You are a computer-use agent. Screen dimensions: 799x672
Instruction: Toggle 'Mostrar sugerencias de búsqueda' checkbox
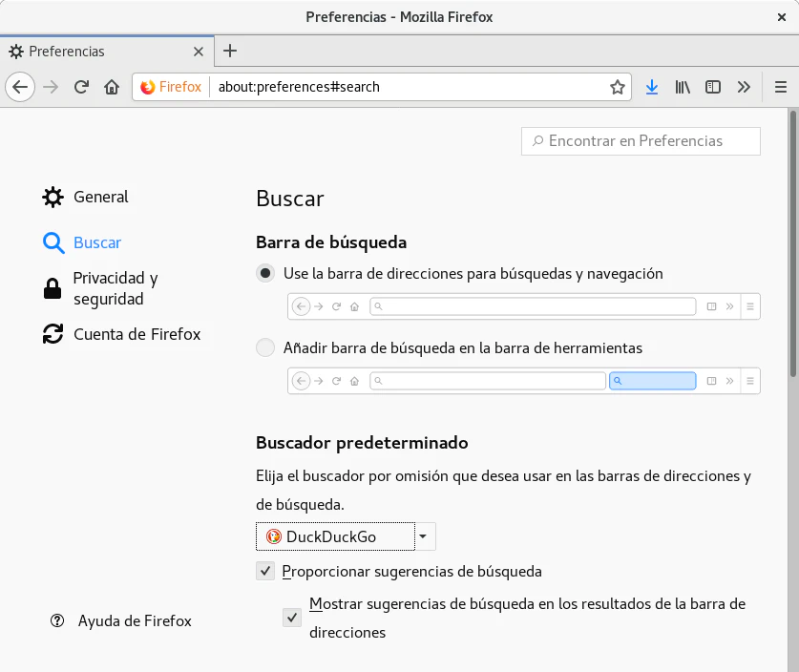(x=292, y=618)
